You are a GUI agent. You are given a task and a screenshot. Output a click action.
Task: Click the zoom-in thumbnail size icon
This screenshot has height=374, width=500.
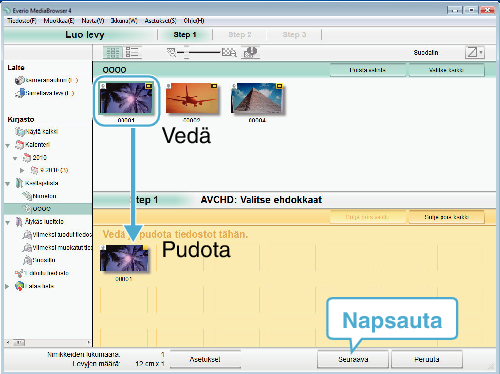229,52
